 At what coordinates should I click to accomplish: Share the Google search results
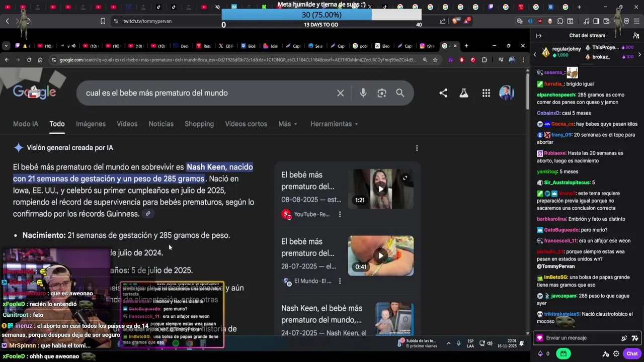443,93
